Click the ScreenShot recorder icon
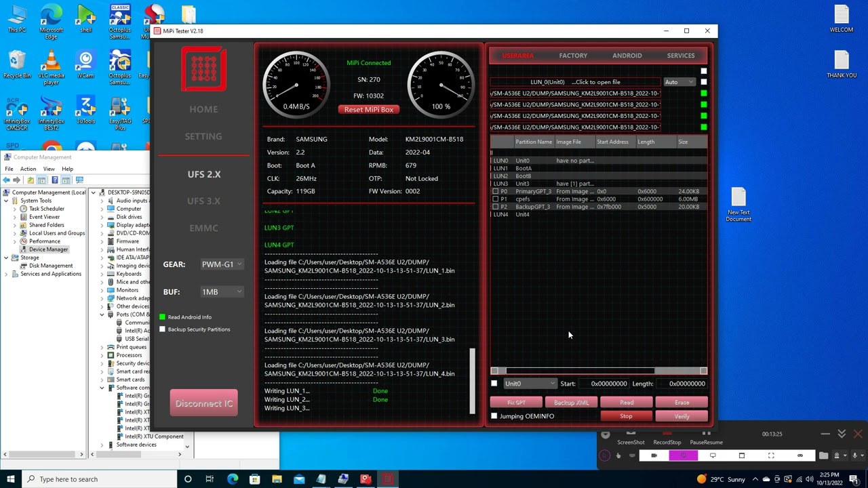This screenshot has height=488, width=868. [x=631, y=437]
